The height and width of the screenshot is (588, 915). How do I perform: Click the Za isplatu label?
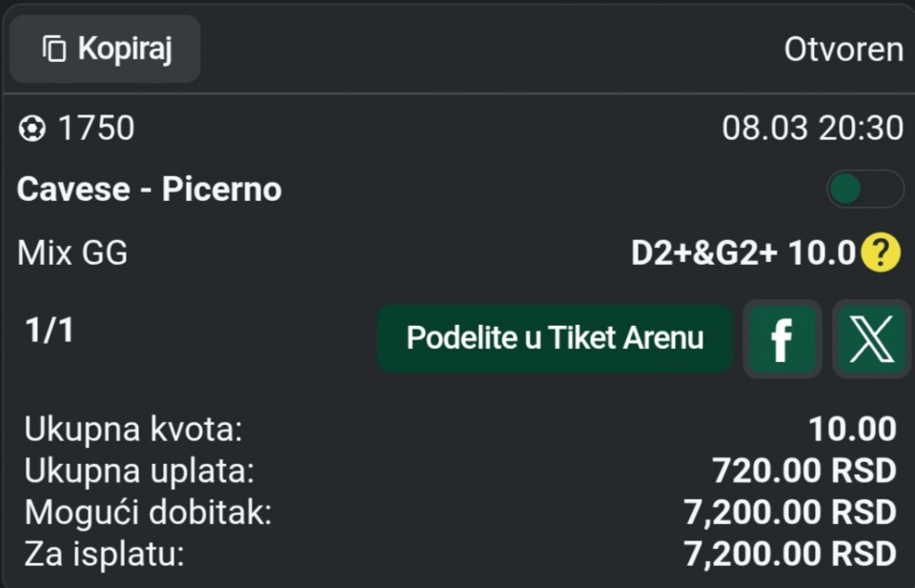point(104,553)
